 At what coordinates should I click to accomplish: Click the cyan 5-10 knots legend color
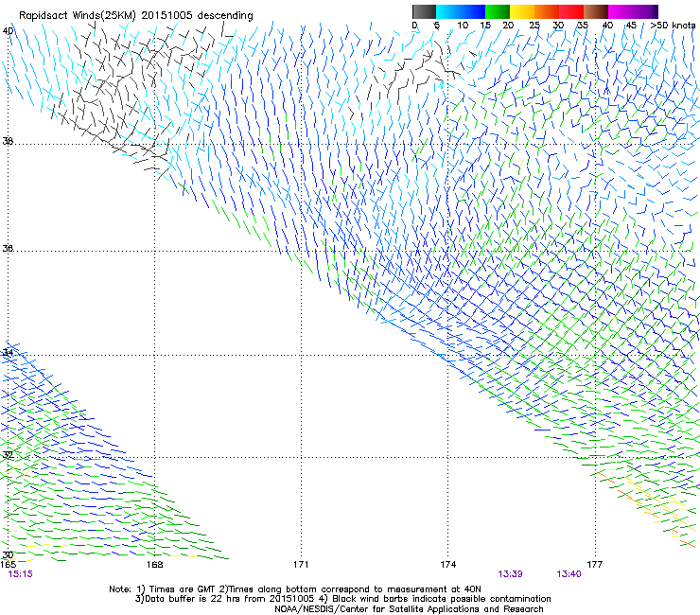coord(448,11)
